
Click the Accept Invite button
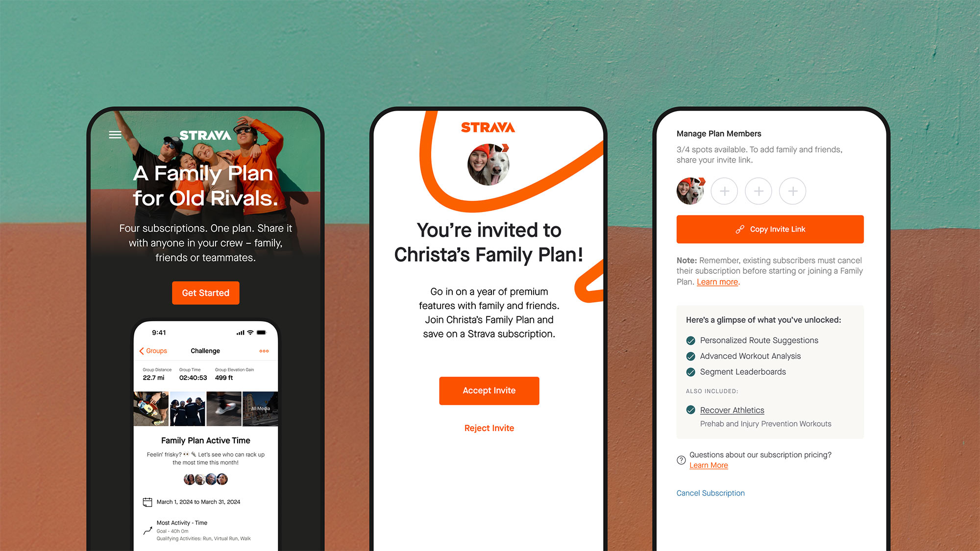(x=490, y=390)
